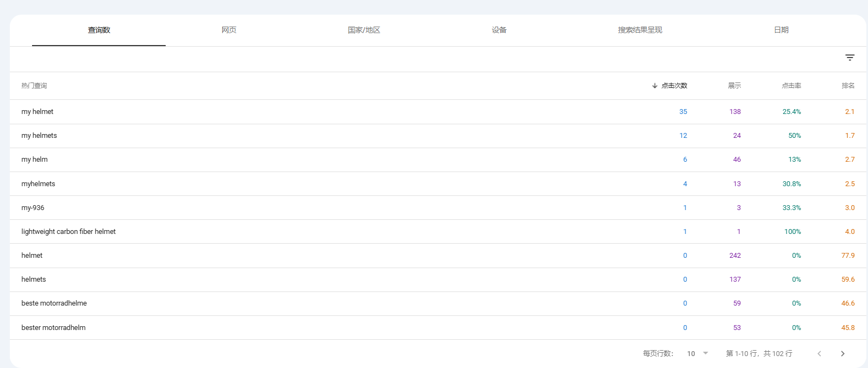Switch to the 网页 tab
This screenshot has height=368, width=868.
(x=229, y=30)
